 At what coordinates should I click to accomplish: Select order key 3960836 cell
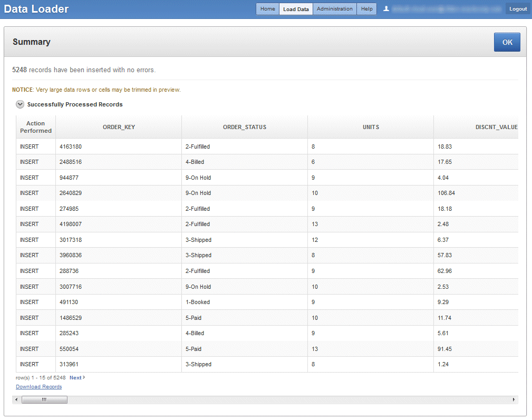click(x=119, y=255)
